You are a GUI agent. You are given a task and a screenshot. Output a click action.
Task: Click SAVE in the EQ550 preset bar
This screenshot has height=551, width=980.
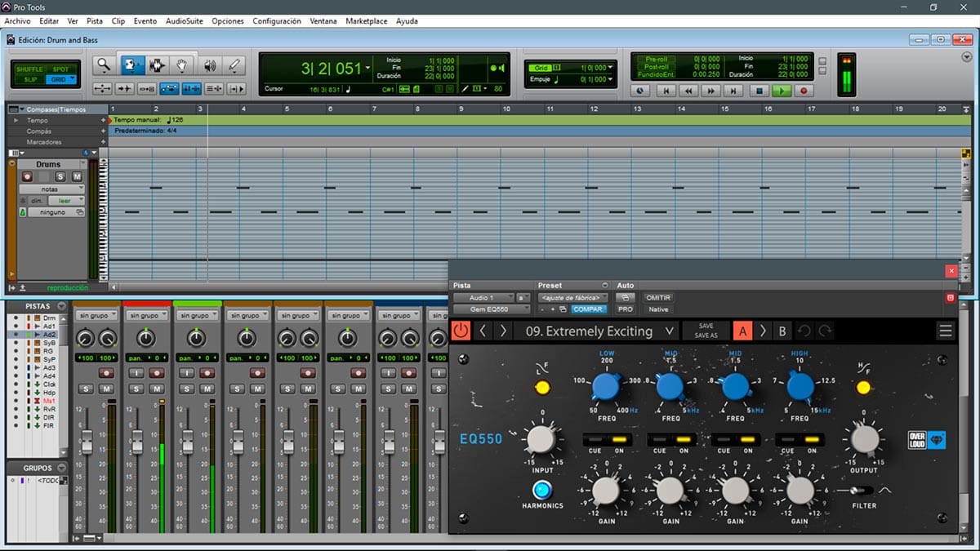[x=706, y=326]
